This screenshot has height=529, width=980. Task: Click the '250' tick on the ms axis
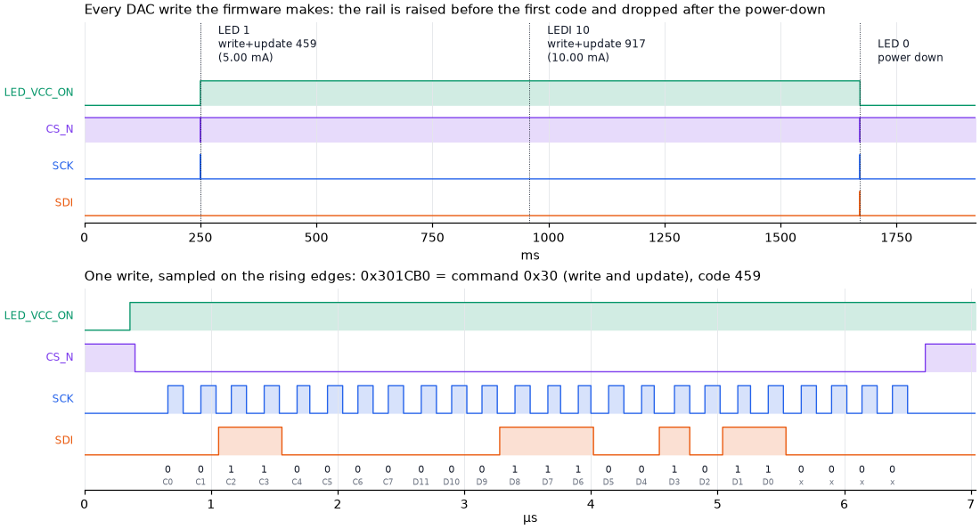coord(200,238)
